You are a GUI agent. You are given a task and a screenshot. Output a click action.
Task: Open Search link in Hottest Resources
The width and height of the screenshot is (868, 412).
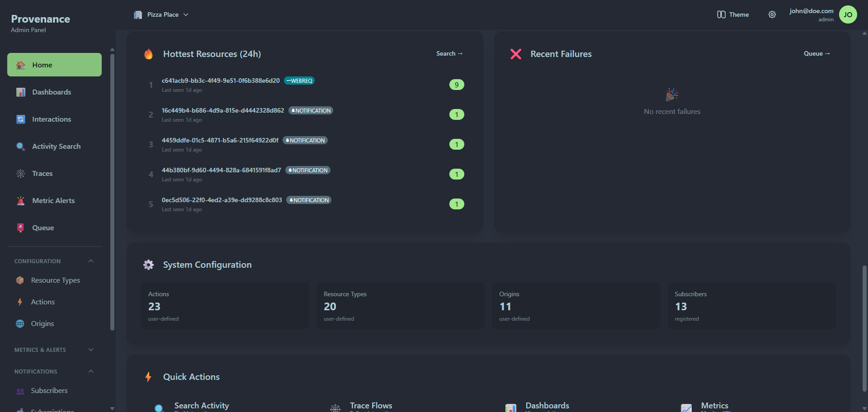[449, 53]
